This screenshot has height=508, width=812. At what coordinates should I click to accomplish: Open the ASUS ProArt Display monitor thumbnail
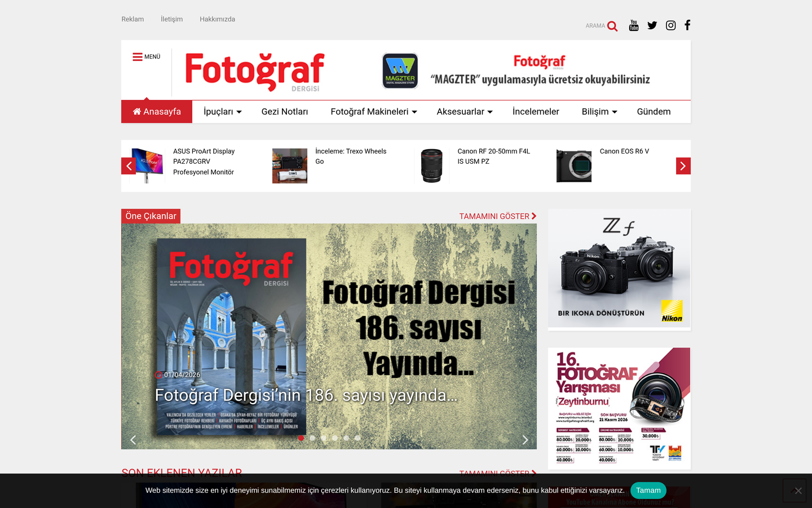tap(147, 165)
